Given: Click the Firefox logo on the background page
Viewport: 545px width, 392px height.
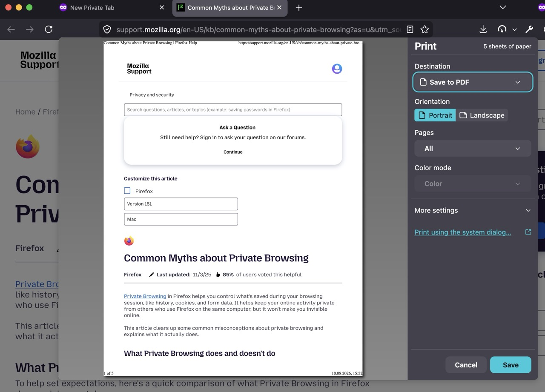Looking at the screenshot, I should coord(28,146).
